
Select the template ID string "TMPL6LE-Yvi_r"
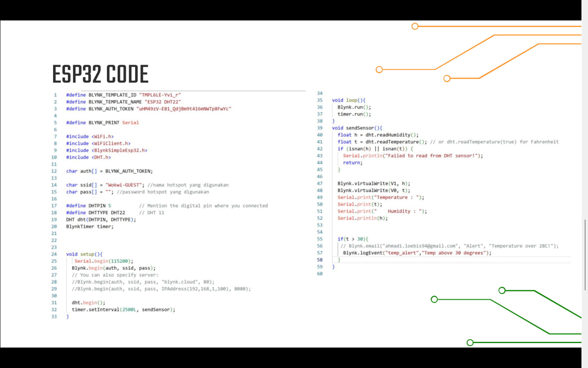[160, 95]
